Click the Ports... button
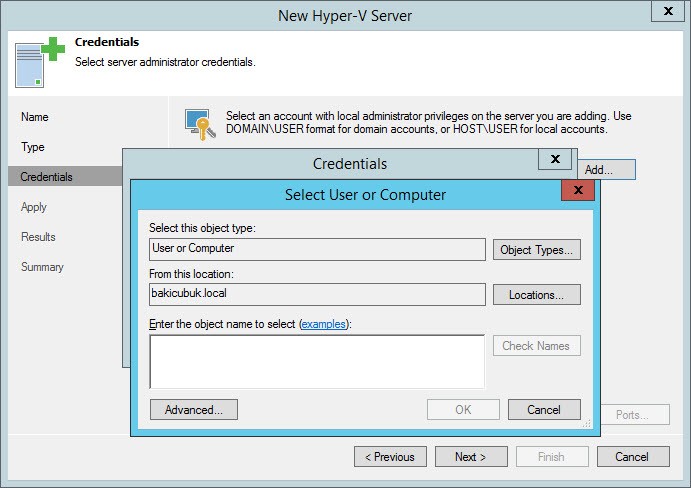The image size is (691, 488). point(635,415)
